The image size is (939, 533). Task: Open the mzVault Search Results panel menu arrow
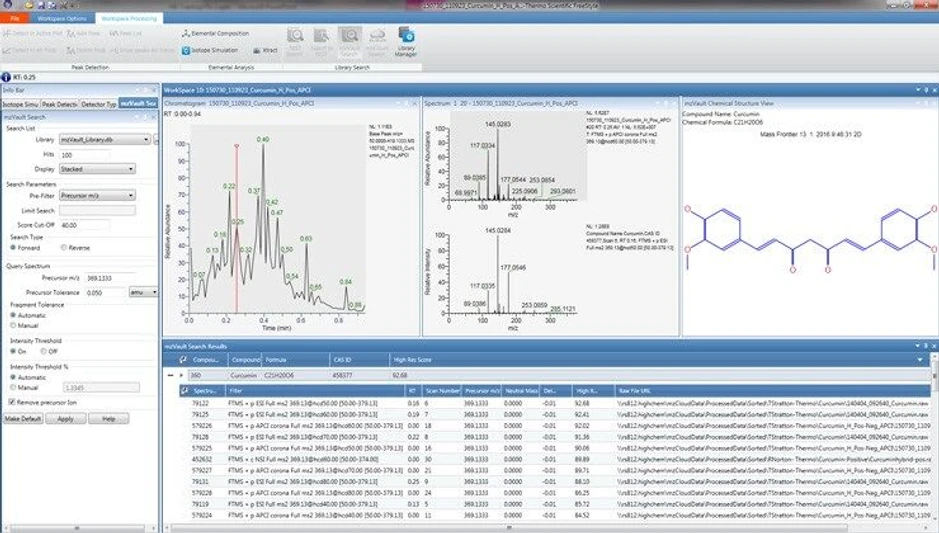(917, 346)
